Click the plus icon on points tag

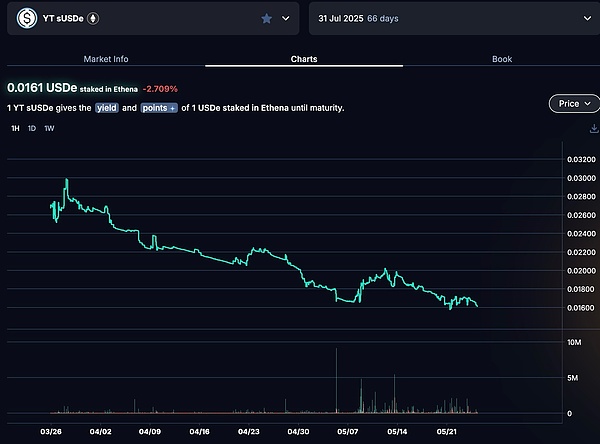click(173, 108)
